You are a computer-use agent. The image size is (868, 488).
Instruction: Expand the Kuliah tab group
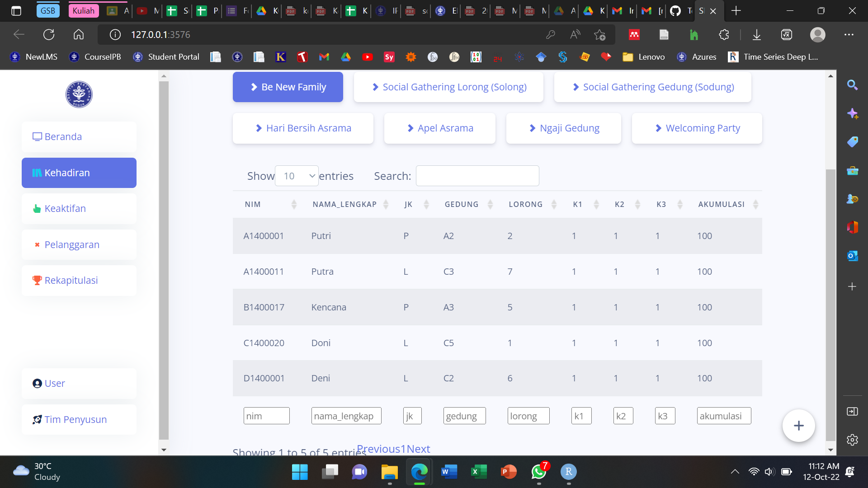coord(83,10)
